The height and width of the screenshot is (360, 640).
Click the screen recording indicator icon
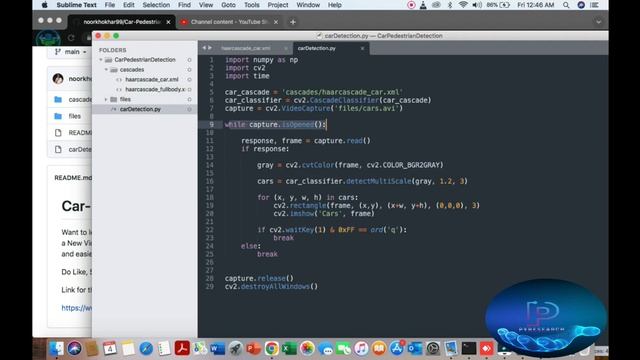pos(411,5)
